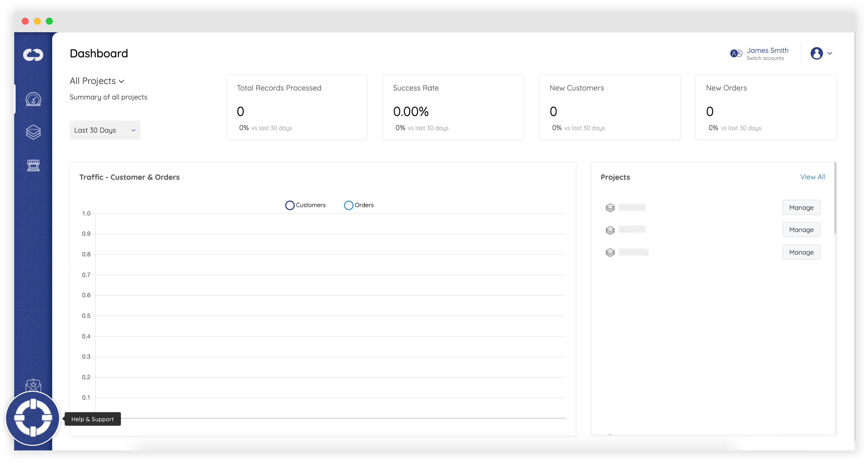This screenshot has height=463, width=868.
Task: Click the 0.5 y-axis label
Action: point(86,316)
